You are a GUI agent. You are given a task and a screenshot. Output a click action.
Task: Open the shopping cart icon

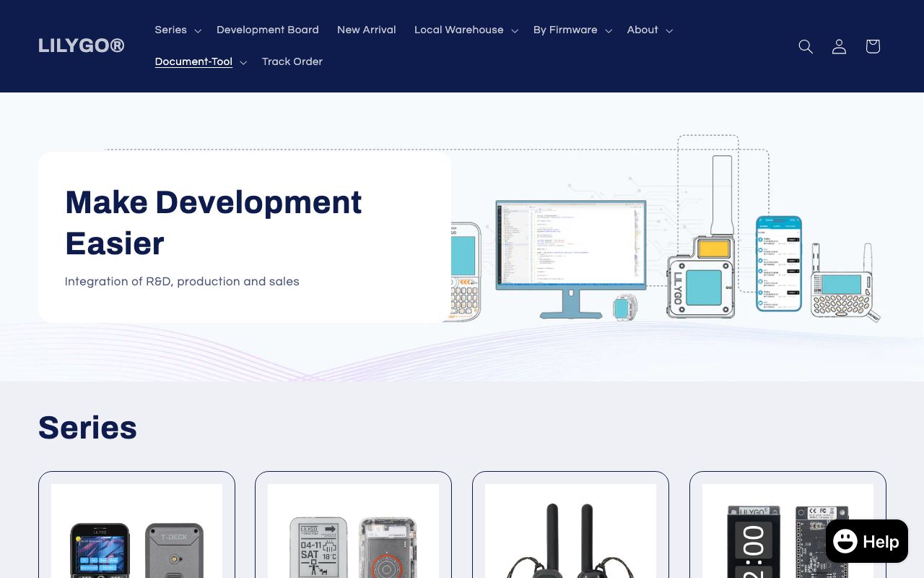[x=873, y=46]
